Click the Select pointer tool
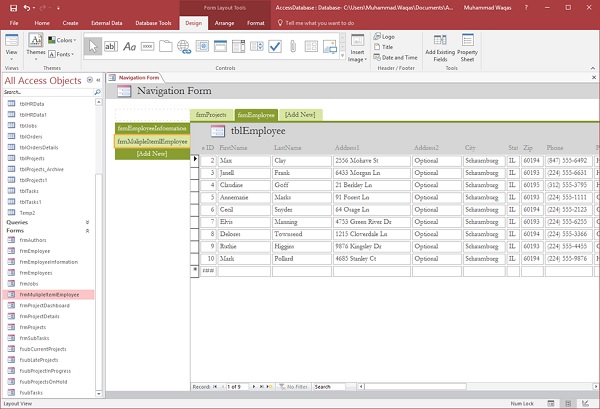The height and width of the screenshot is (409, 600). (91, 45)
